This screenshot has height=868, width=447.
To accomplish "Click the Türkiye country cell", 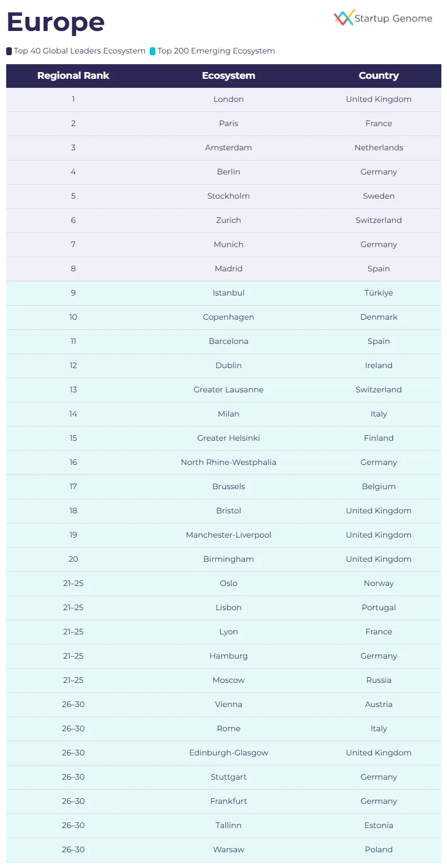I will (x=378, y=293).
